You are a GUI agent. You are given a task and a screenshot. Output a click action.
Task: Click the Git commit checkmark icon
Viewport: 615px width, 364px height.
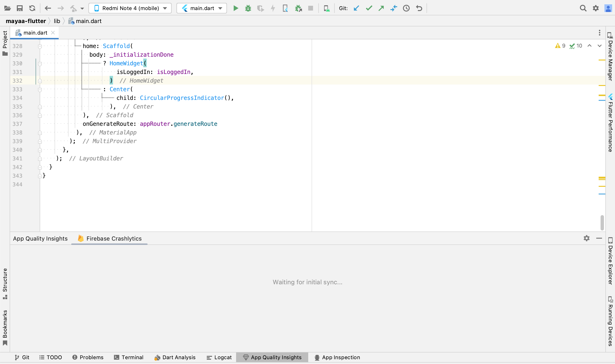(x=369, y=8)
